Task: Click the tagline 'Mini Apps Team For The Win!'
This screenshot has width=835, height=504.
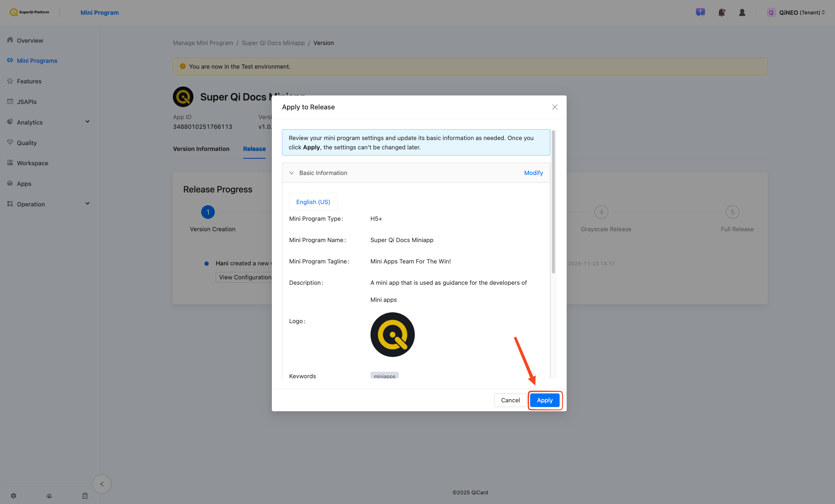Action: pyautogui.click(x=411, y=262)
